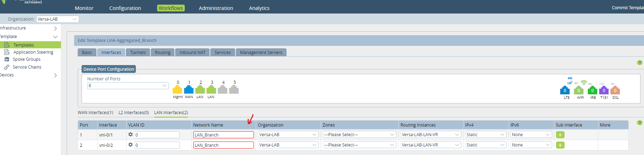Select green LAN port 2 icon
The width and height of the screenshot is (644, 155).
[x=200, y=90]
